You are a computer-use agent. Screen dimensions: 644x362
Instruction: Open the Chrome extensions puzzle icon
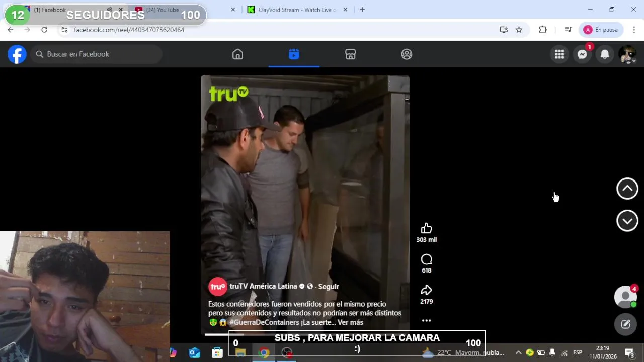pyautogui.click(x=543, y=30)
